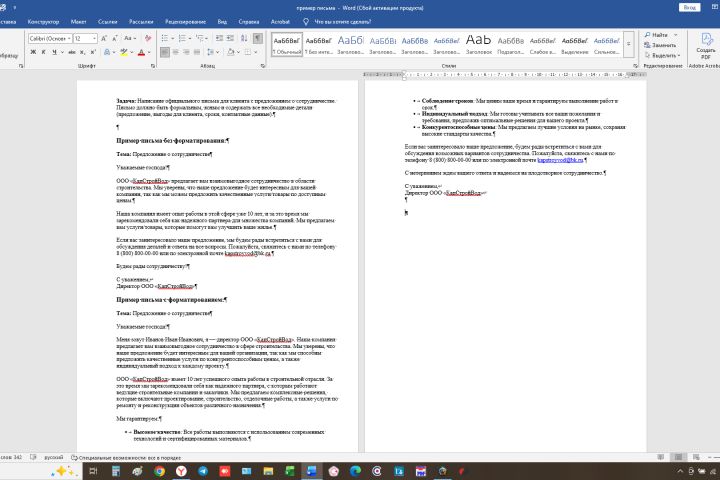
Task: Justify paragraph text alignment
Action: click(x=197, y=52)
